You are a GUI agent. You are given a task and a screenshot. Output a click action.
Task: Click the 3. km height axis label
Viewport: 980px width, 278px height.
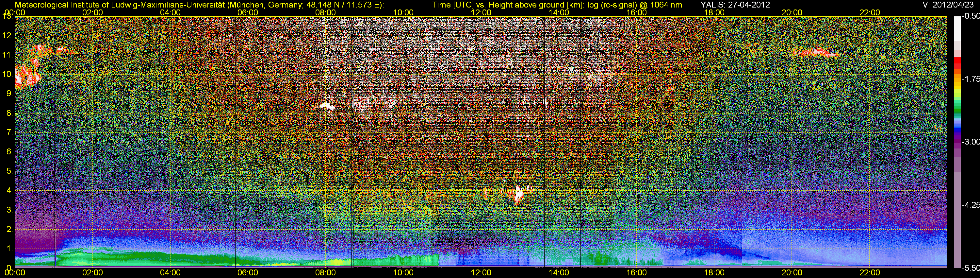(x=9, y=210)
